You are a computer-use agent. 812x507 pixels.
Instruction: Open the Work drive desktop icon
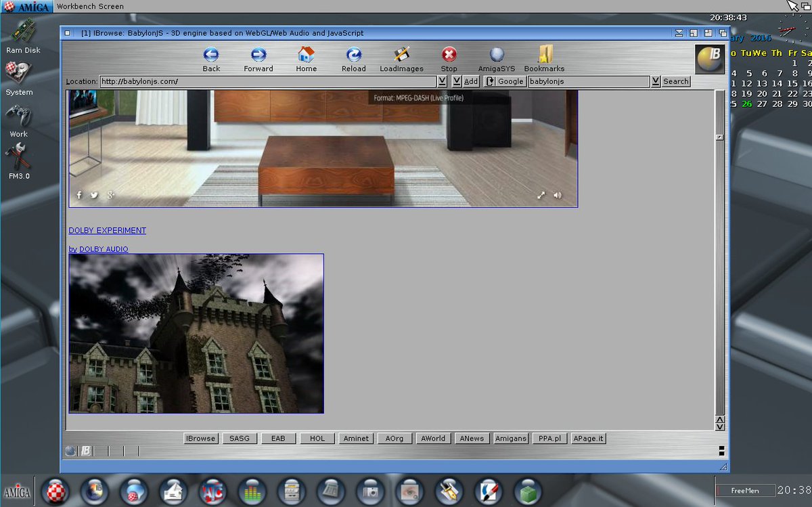pyautogui.click(x=18, y=116)
